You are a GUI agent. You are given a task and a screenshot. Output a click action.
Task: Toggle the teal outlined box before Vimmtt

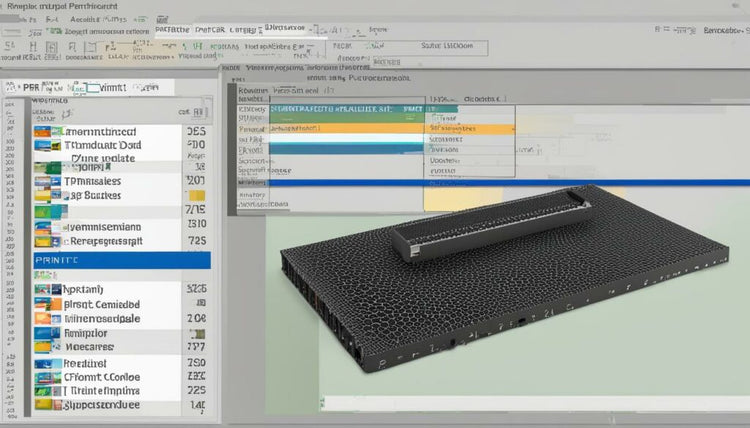(x=92, y=88)
